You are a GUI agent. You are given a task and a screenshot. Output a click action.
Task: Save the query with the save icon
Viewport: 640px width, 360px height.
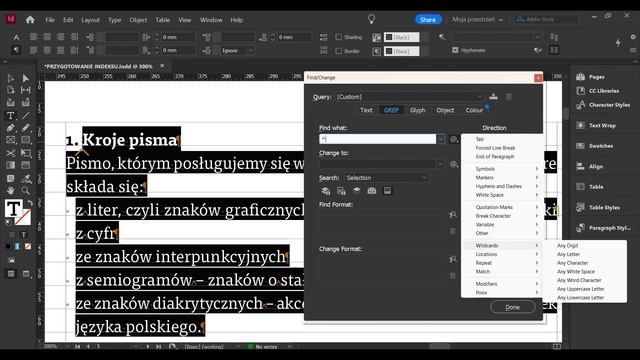493,96
